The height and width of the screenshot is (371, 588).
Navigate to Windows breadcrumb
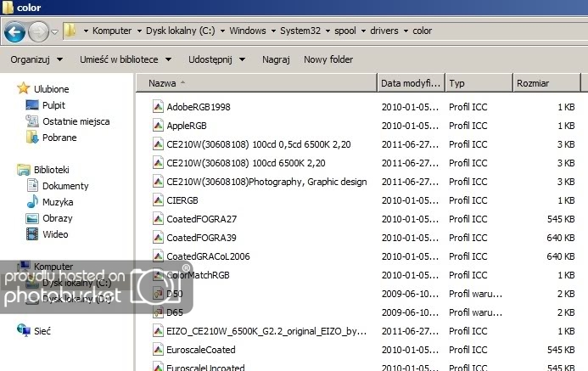pyautogui.click(x=248, y=31)
